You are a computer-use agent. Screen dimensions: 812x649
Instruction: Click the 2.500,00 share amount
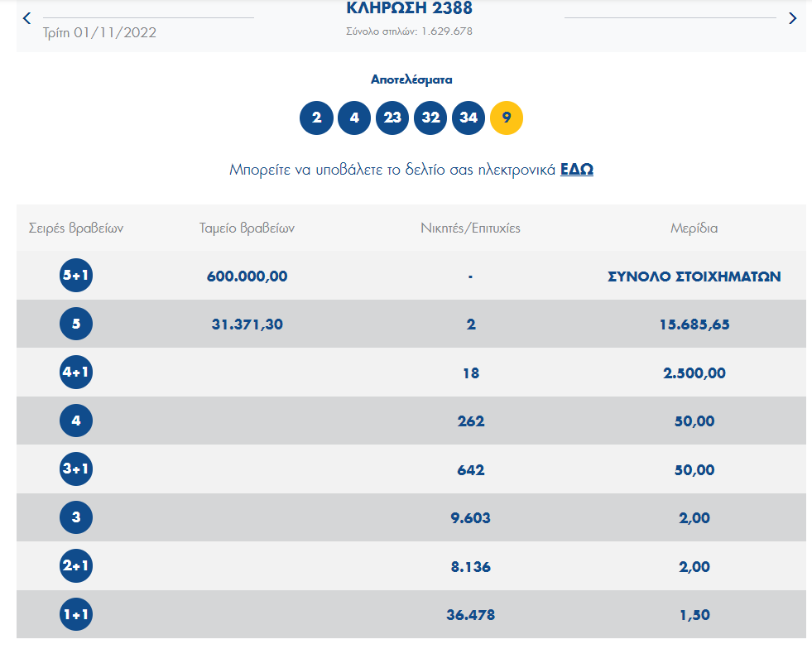pyautogui.click(x=694, y=373)
